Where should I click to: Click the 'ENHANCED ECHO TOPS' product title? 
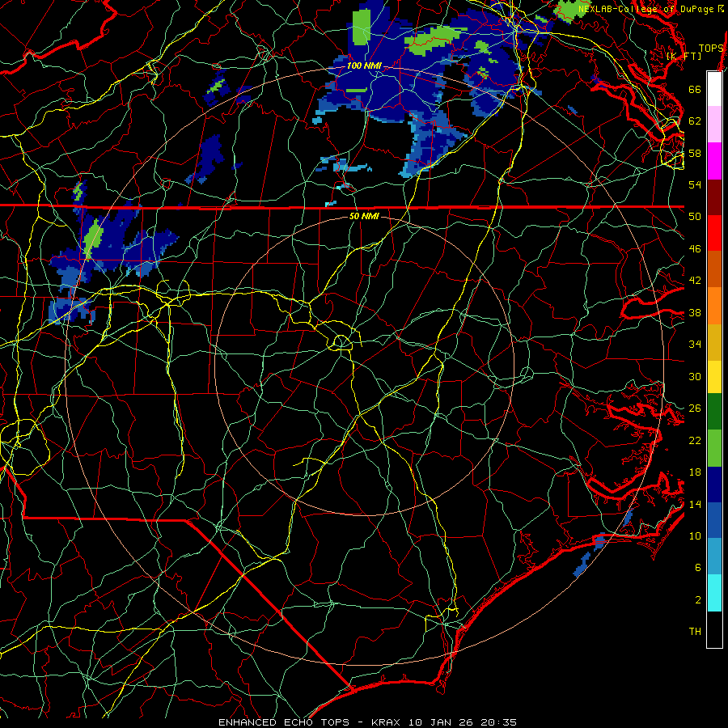(x=284, y=722)
